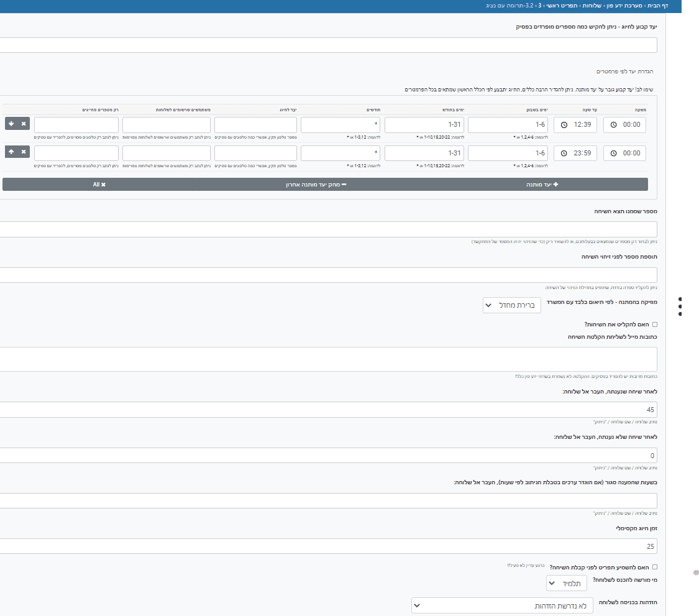Viewport: 699px width, 616px height.
Task: Click clock icon in the 23:59 time field
Action: (564, 154)
